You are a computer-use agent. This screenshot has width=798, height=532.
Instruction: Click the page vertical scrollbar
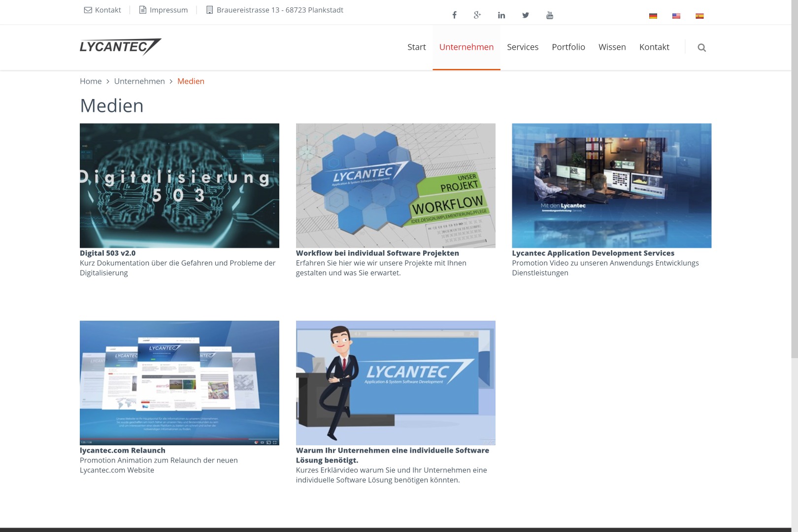tap(795, 179)
